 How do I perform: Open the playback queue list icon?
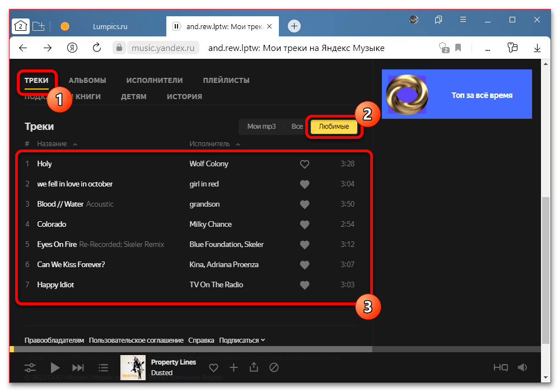[103, 367]
